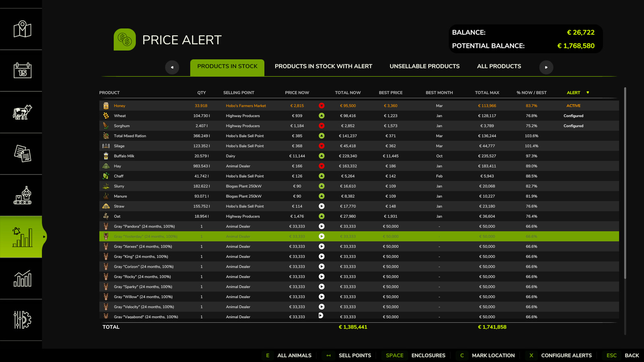Open the map sidebar icon
Viewport: 644px width, 362px height.
click(x=23, y=29)
